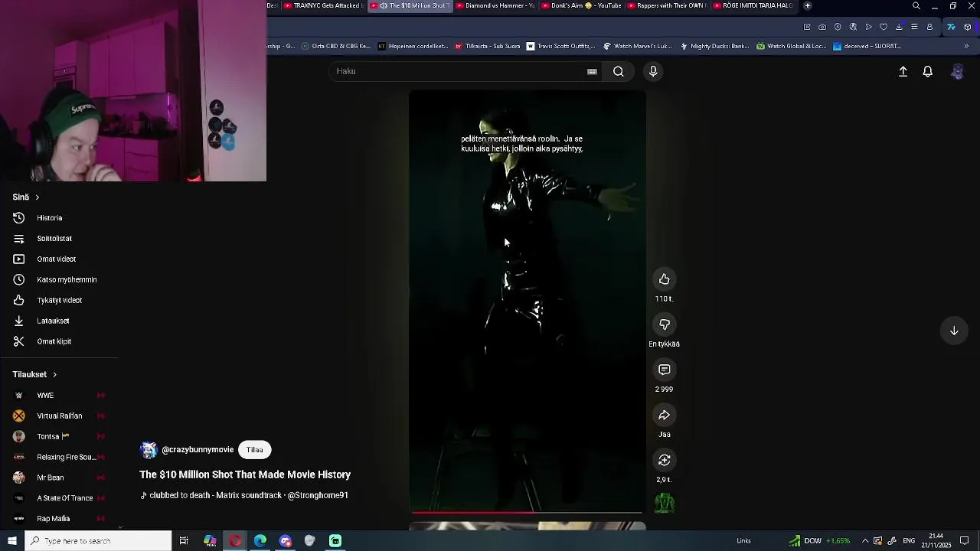Image resolution: width=980 pixels, height=551 pixels.
Task: Switch to Rappers with Their OWN tab
Action: point(668,5)
